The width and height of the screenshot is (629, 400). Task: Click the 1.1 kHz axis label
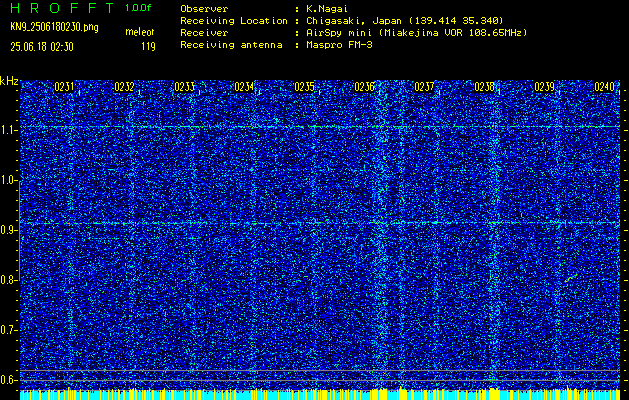click(8, 130)
